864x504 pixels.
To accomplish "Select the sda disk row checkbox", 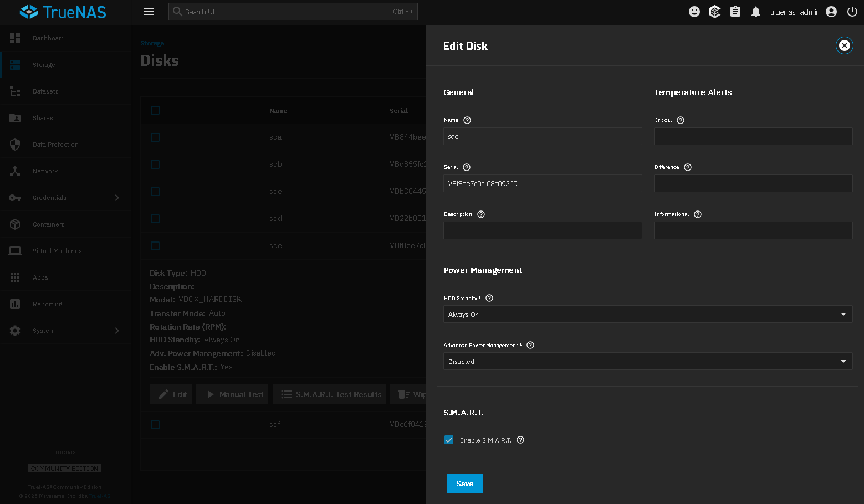I will pos(155,137).
